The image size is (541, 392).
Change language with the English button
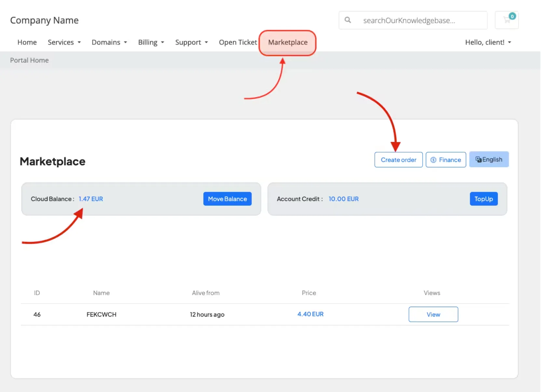[x=489, y=160]
